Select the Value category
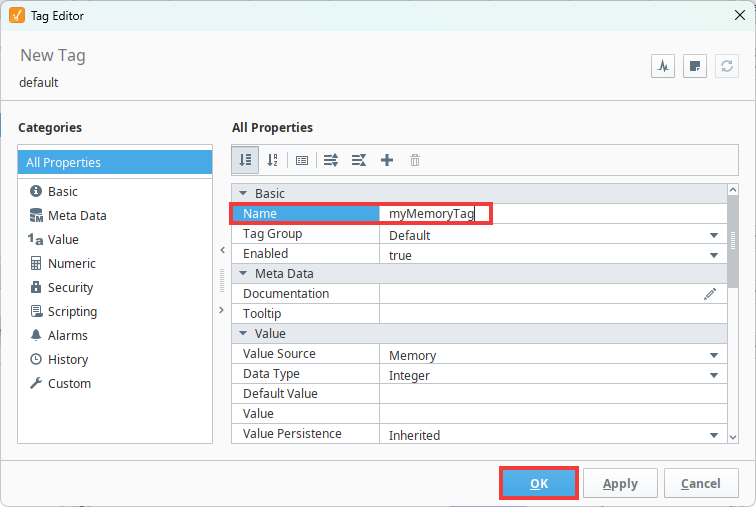756x507 pixels. [x=54, y=240]
